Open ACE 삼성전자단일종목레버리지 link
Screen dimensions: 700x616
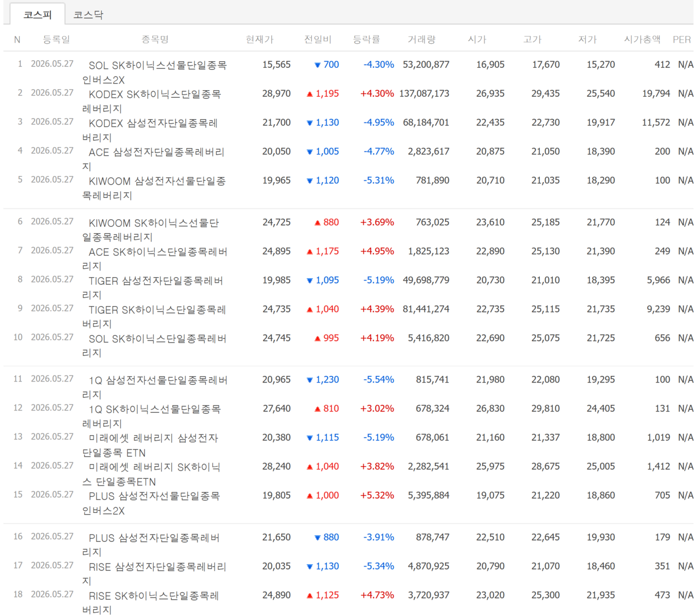153,159
